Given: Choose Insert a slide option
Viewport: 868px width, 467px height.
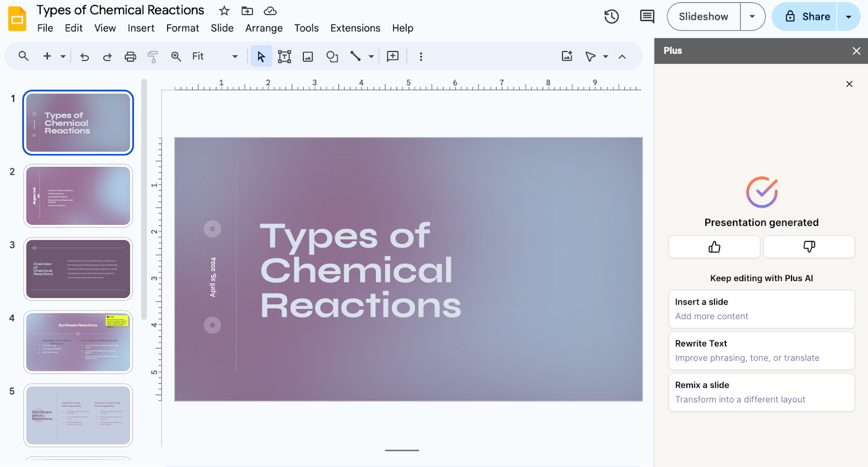Looking at the screenshot, I should tap(762, 309).
